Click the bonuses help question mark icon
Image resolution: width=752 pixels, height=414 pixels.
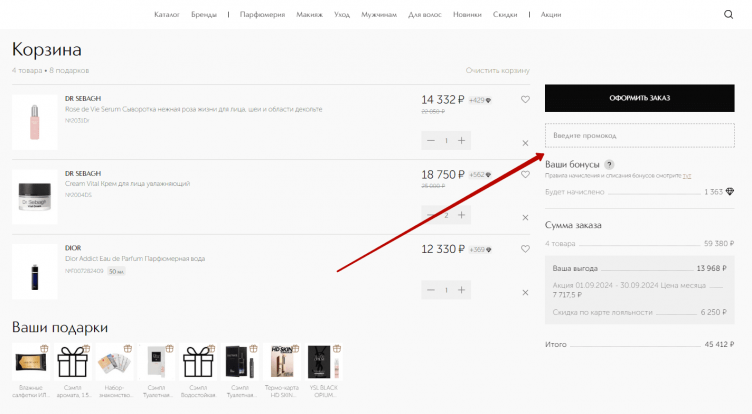609,164
